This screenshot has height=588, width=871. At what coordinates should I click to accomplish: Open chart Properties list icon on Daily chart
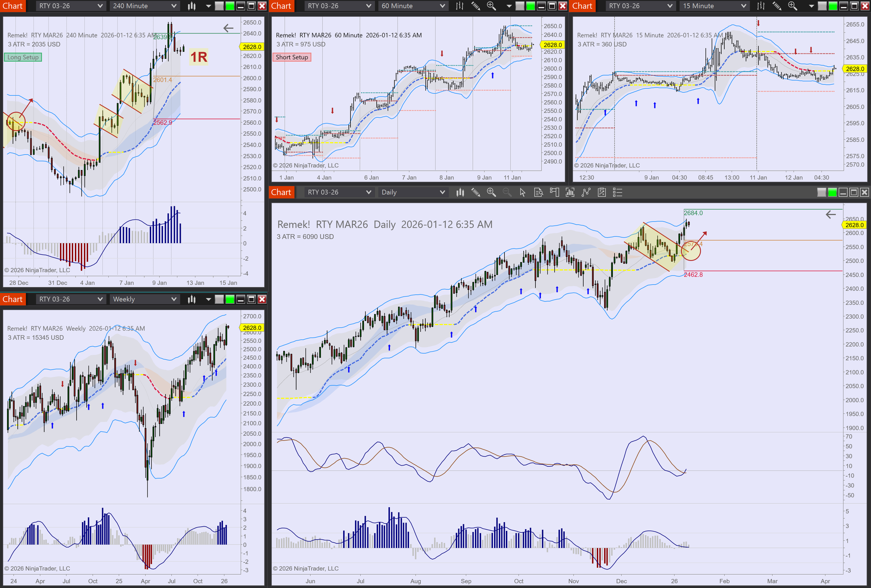click(617, 192)
